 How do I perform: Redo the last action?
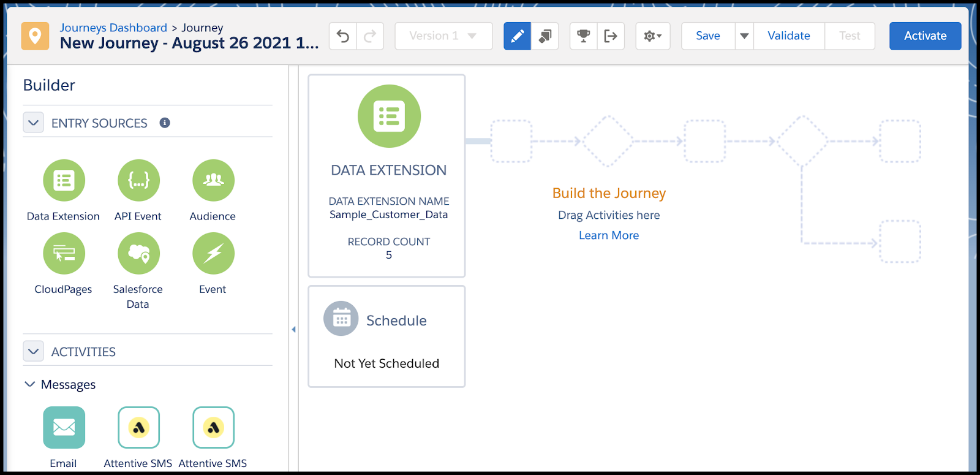[x=370, y=36]
